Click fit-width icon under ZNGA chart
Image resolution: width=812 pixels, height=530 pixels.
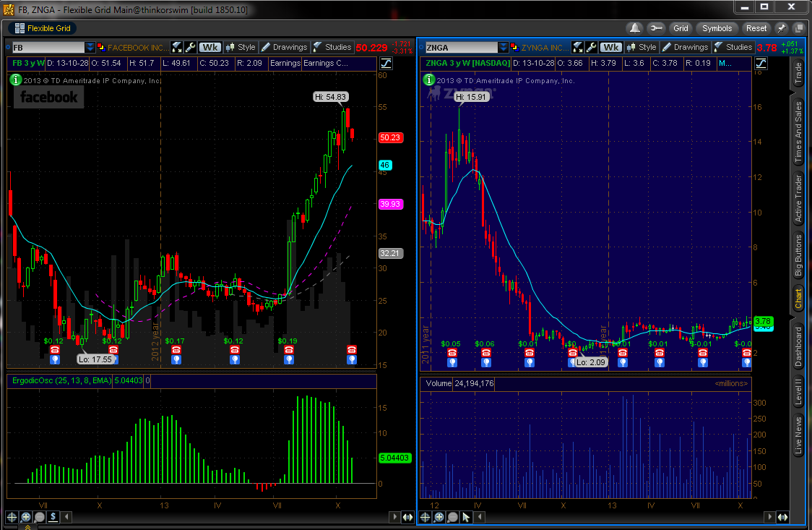click(782, 516)
